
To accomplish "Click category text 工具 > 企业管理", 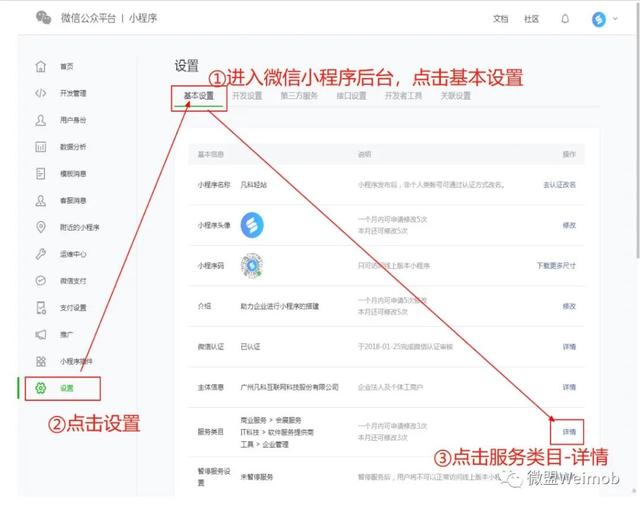I will [264, 444].
